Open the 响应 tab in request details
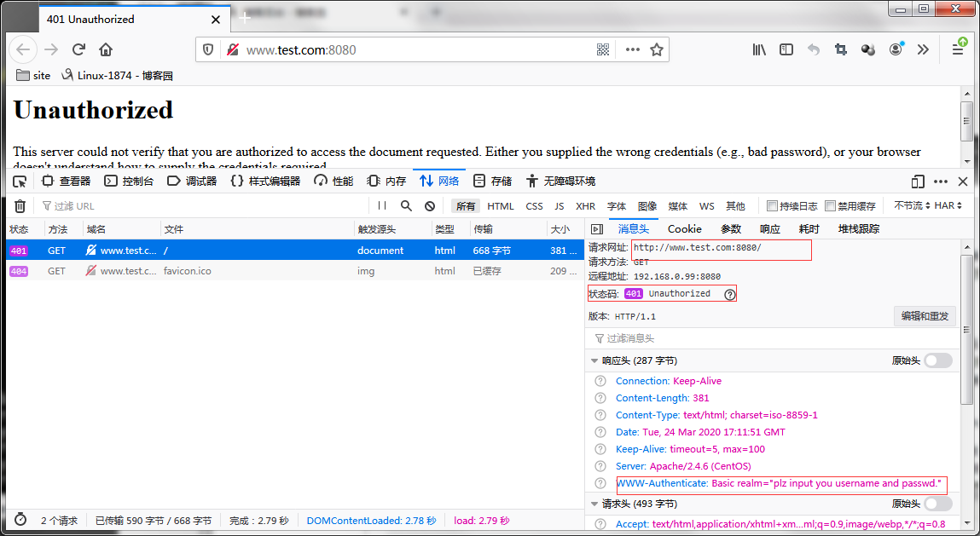Screen dimensions: 980x536 point(770,229)
